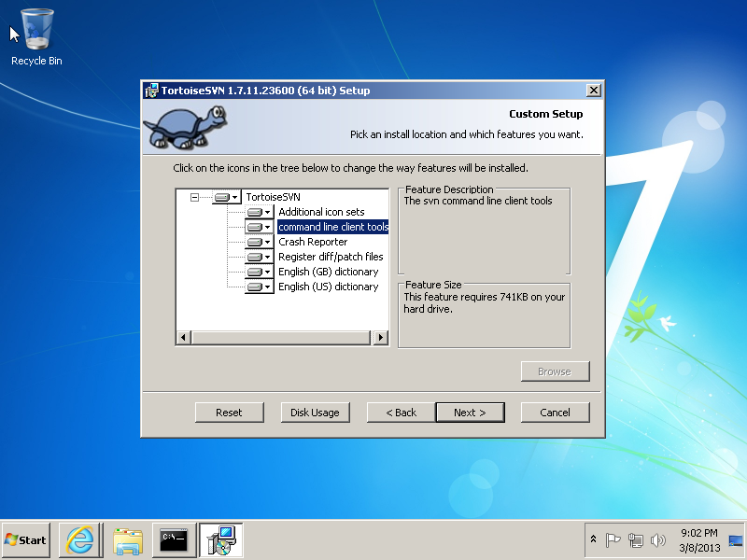Click the network tray icon

click(635, 539)
